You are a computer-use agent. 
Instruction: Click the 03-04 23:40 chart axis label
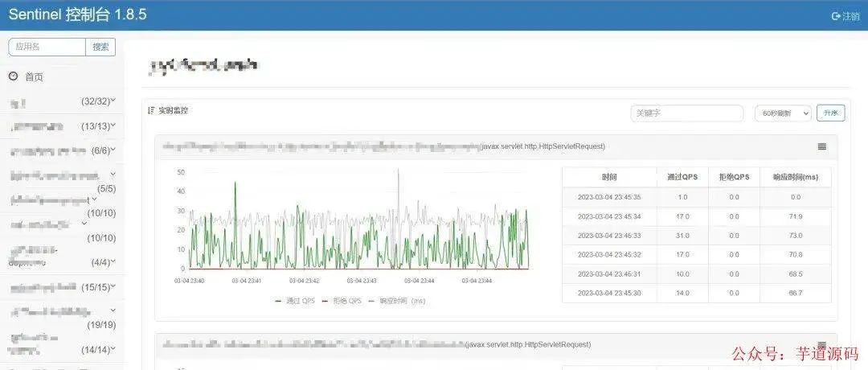[190, 281]
